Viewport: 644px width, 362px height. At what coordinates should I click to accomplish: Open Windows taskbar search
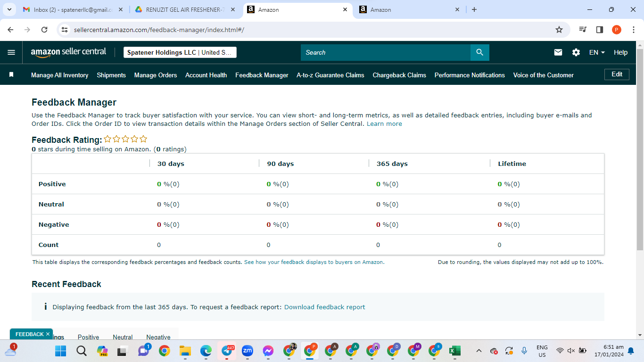coord(82,351)
